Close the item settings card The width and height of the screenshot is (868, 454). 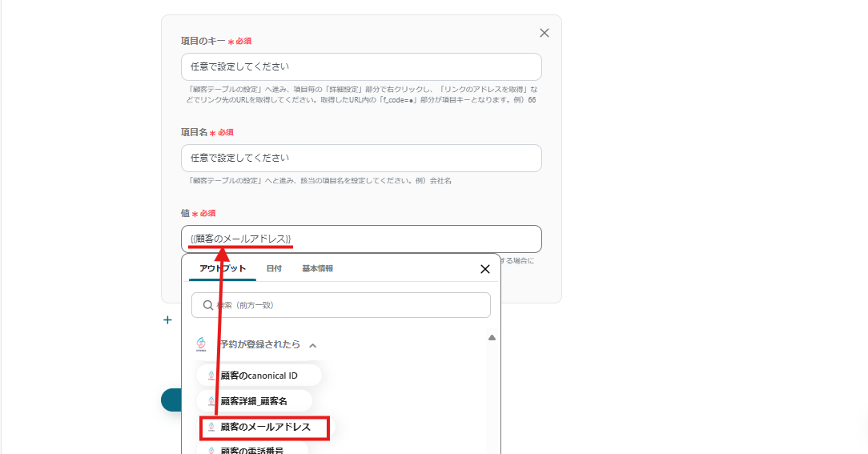(545, 33)
